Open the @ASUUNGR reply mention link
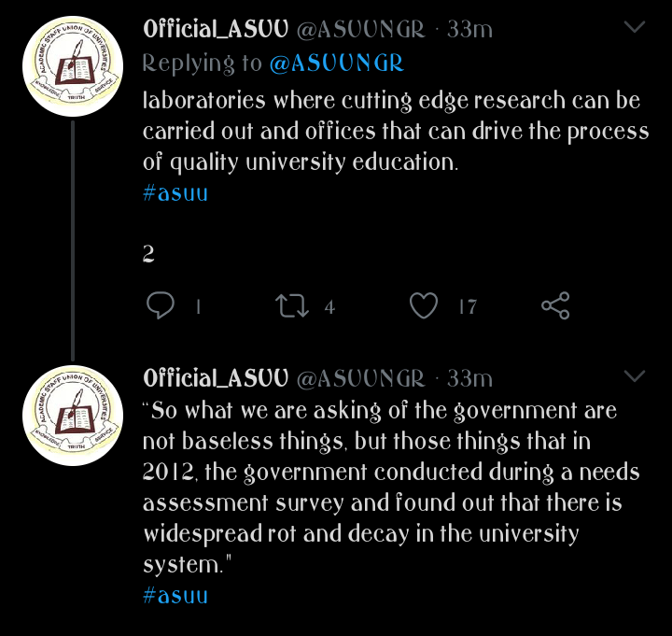Viewport: 672px width, 636px height. (x=336, y=64)
